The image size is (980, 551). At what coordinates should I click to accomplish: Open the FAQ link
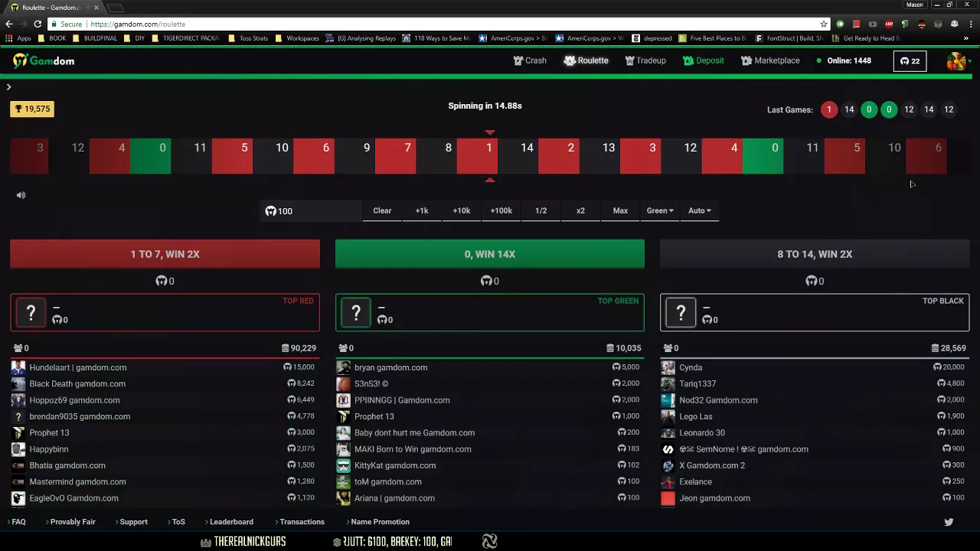pos(18,522)
